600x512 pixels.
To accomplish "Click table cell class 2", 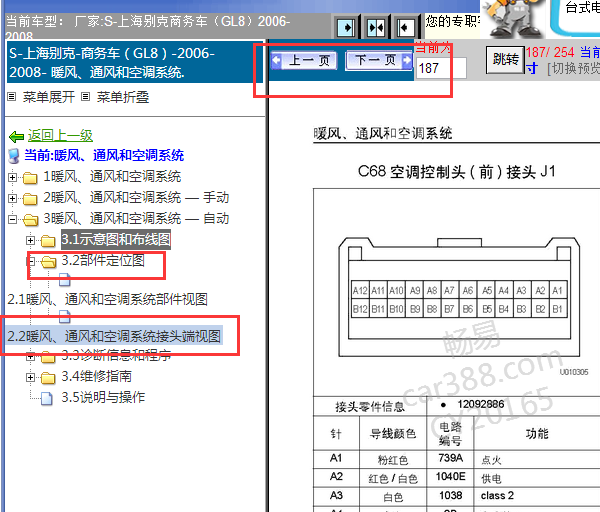I will 497,496.
